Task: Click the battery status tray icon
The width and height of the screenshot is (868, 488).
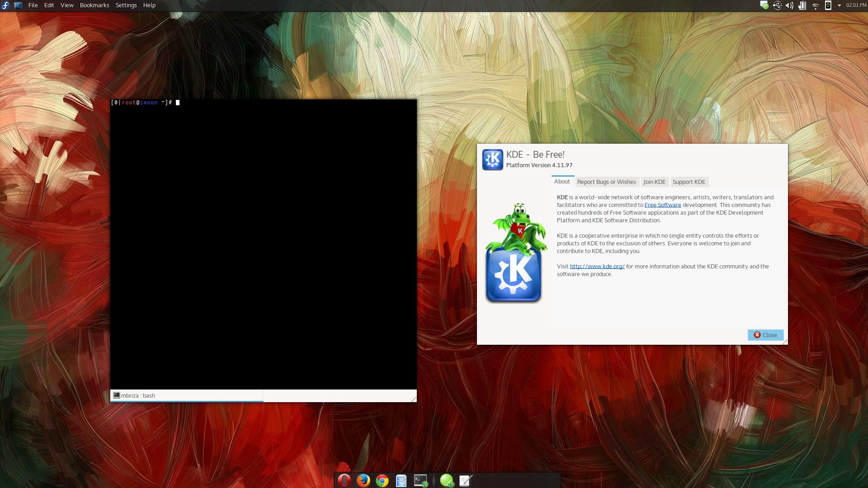Action: pyautogui.click(x=802, y=5)
